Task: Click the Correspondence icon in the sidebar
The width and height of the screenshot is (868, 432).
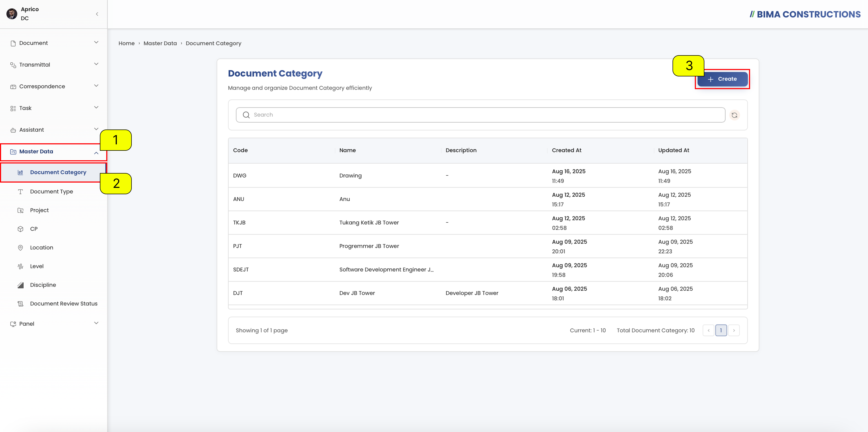Action: point(13,87)
